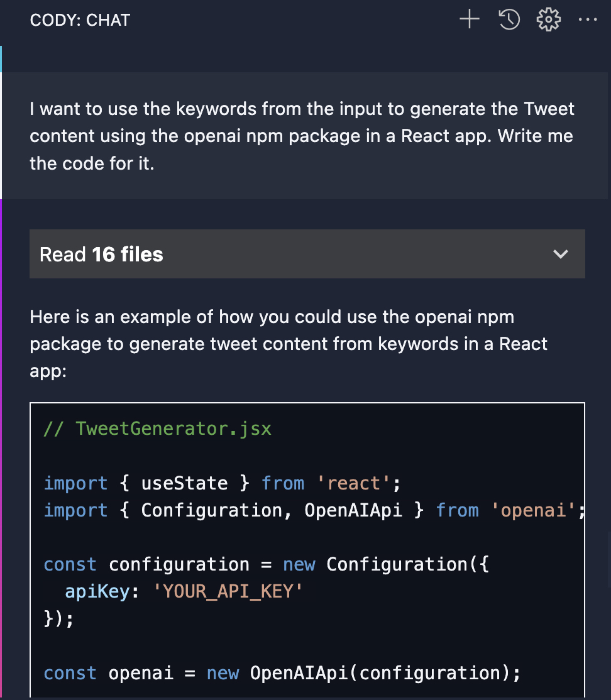The image size is (611, 700).
Task: Select the CODY: CHAT panel title
Action: 80,20
